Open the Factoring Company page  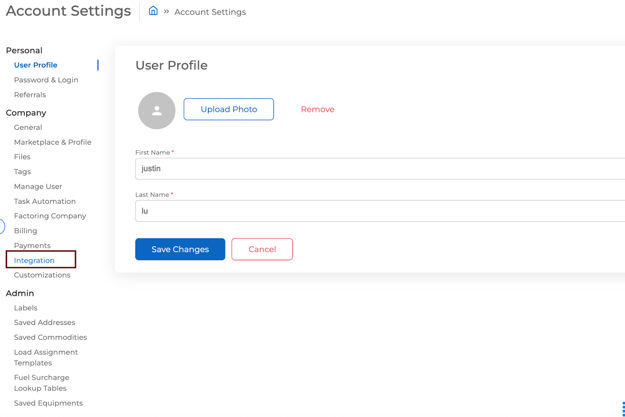[50, 216]
